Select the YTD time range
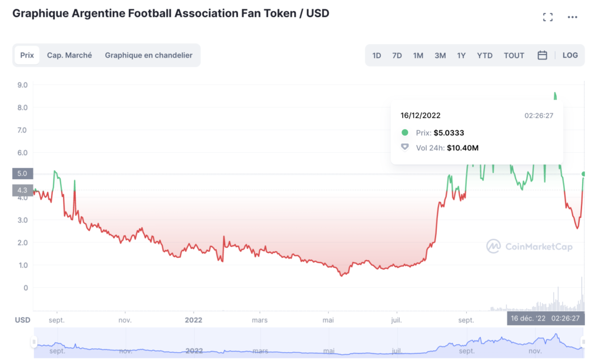This screenshot has width=602, height=364. [484, 55]
